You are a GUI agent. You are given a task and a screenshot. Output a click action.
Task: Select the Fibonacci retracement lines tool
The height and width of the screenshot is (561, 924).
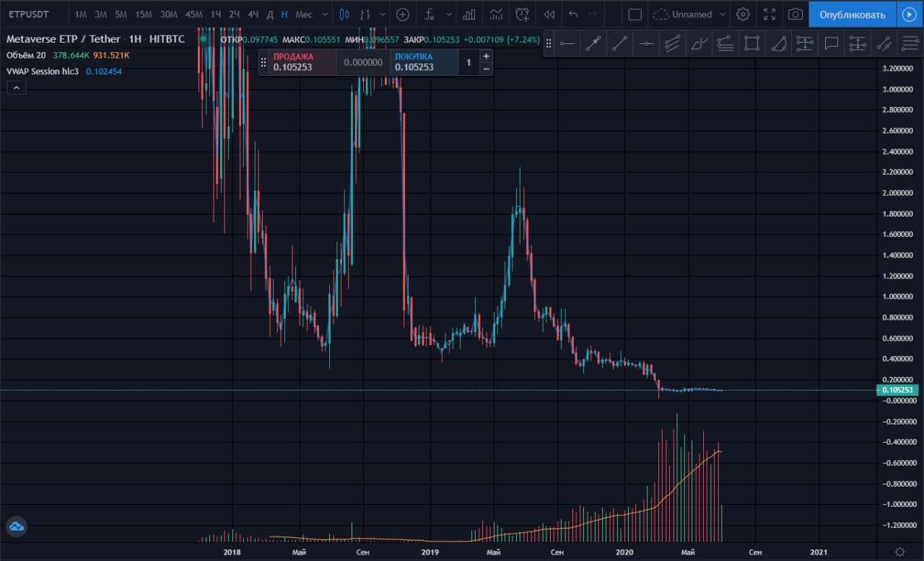point(910,44)
